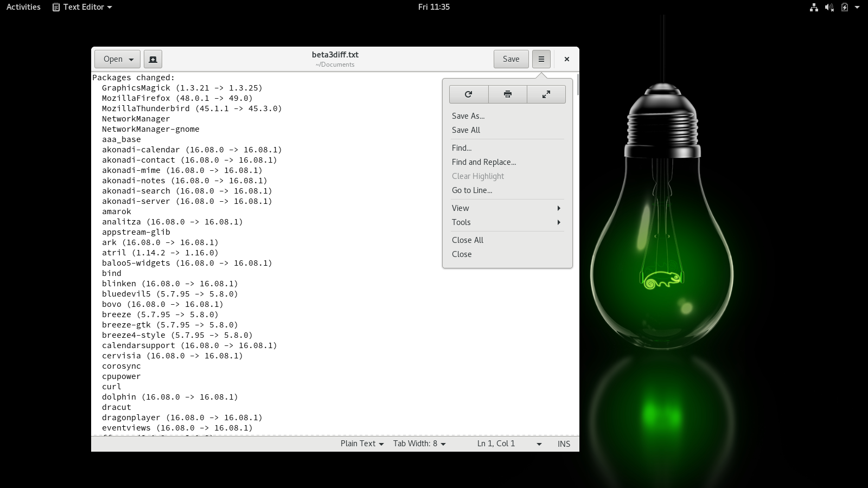Select Go to Line menu entry

click(472, 190)
